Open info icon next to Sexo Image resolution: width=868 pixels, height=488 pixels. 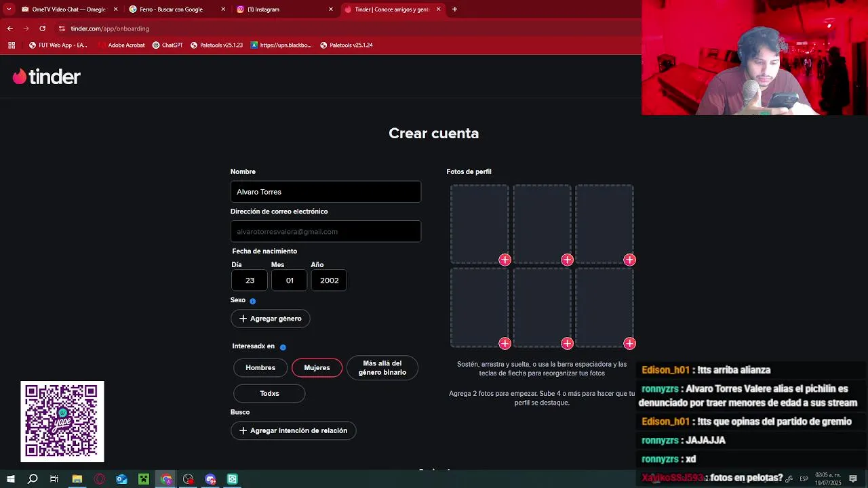click(x=252, y=301)
